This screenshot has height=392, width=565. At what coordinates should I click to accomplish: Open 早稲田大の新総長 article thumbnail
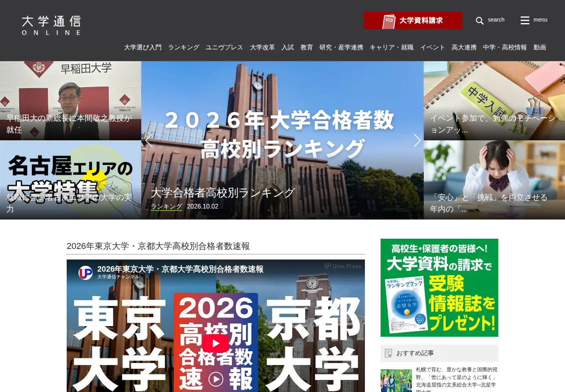coord(71,101)
